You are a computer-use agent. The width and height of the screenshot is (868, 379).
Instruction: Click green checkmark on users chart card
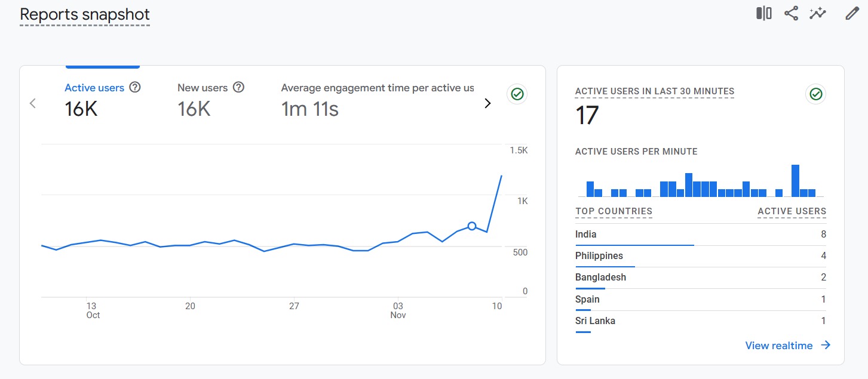tap(517, 94)
